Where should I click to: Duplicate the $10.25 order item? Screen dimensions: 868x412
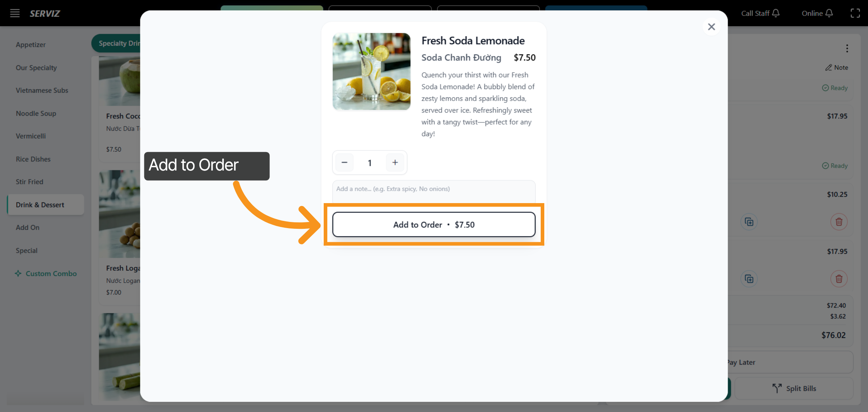click(749, 222)
